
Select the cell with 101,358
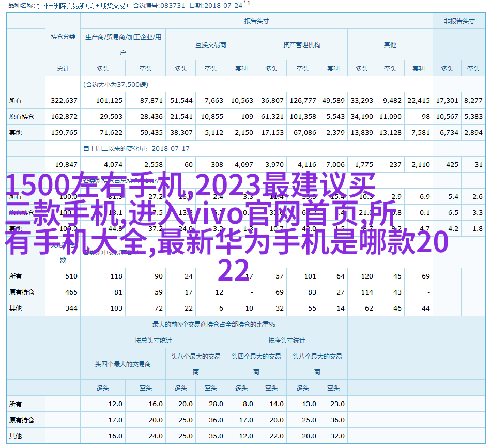point(303,116)
